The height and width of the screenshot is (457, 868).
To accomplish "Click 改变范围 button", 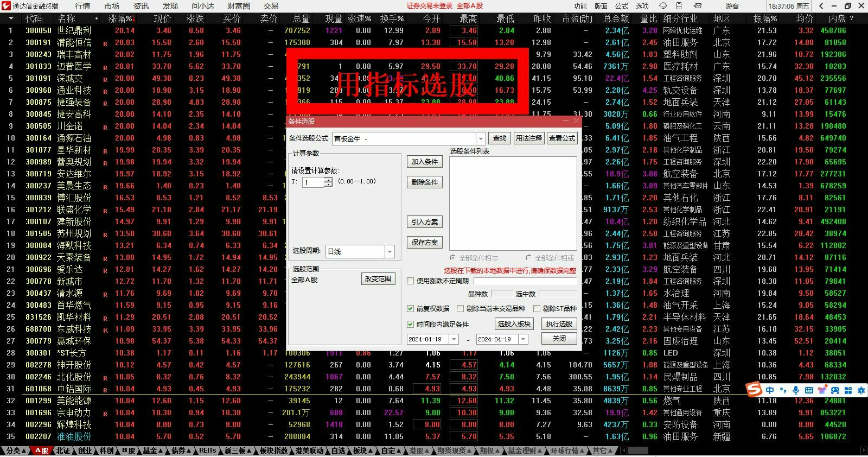I will coord(378,279).
